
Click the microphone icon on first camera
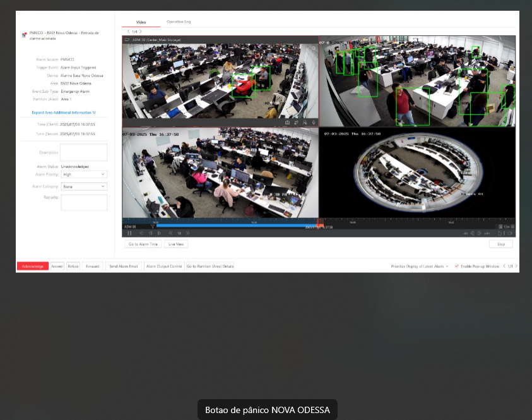point(314,122)
